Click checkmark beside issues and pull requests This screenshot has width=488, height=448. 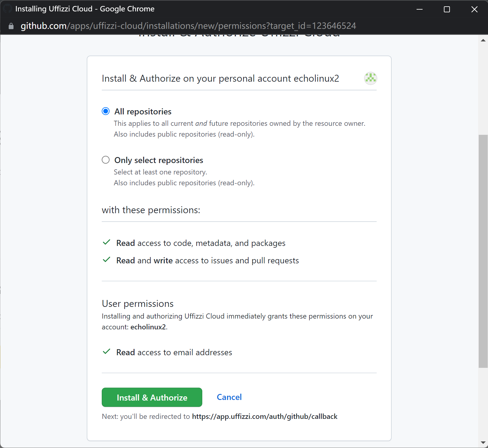coord(107,260)
